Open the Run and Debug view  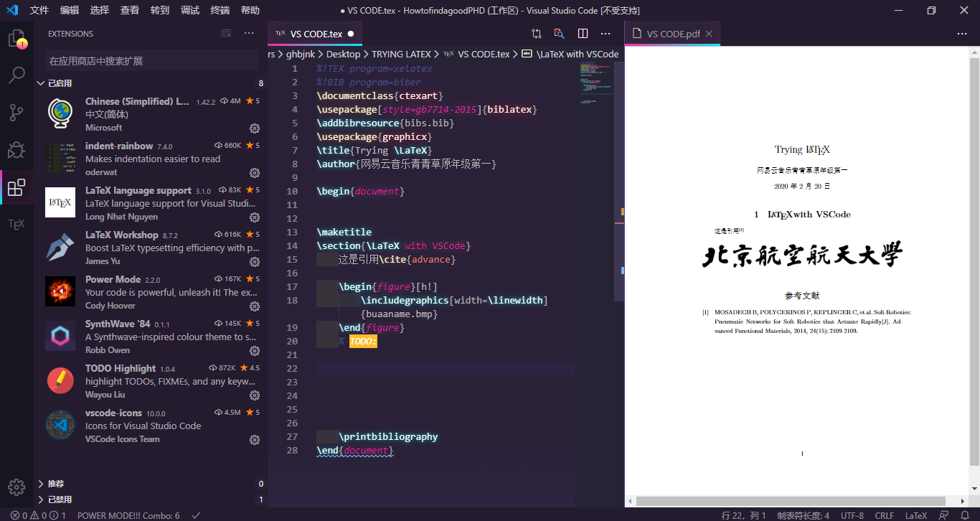[x=17, y=150]
